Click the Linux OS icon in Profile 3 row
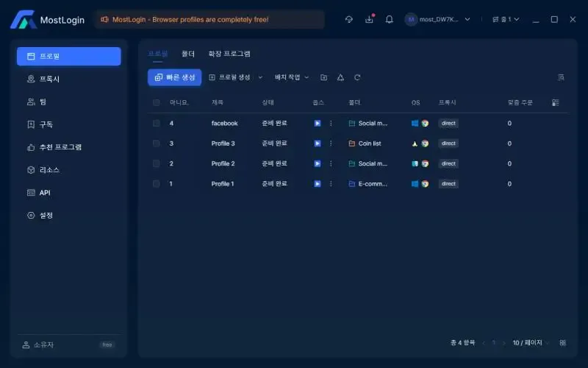 [x=415, y=144]
